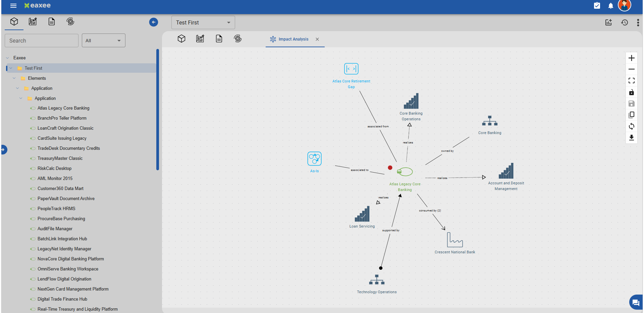Click the save diagram icon
Image resolution: width=644 pixels, height=313 pixels.
click(x=632, y=104)
